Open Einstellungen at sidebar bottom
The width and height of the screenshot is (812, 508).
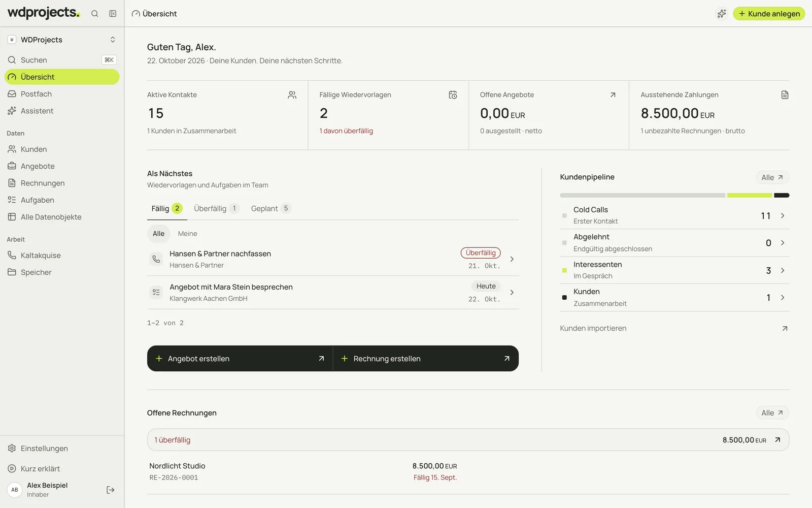pyautogui.click(x=62, y=449)
